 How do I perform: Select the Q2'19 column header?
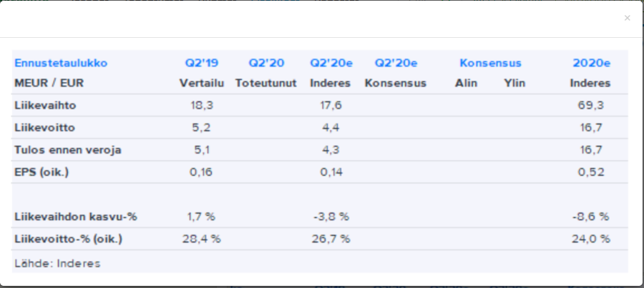200,63
